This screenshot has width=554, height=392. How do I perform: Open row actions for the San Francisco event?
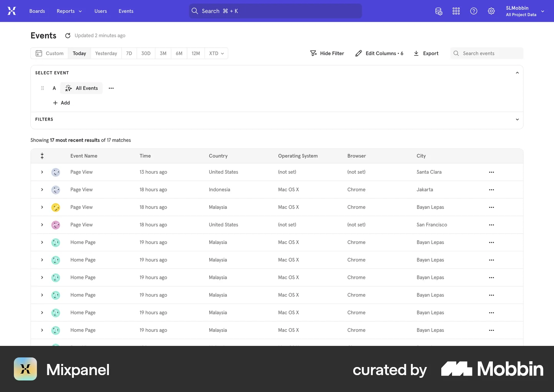coord(491,225)
